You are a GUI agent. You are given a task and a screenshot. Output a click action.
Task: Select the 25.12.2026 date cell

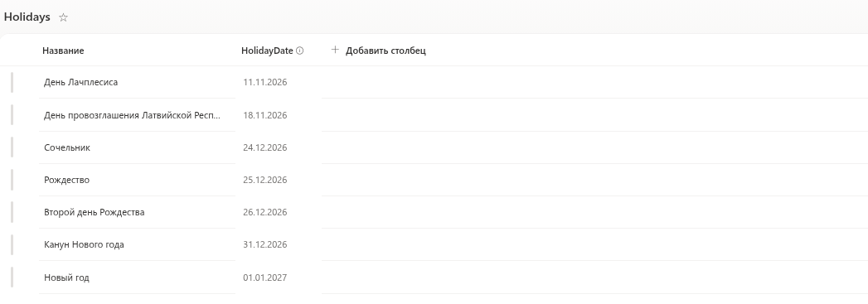(264, 180)
